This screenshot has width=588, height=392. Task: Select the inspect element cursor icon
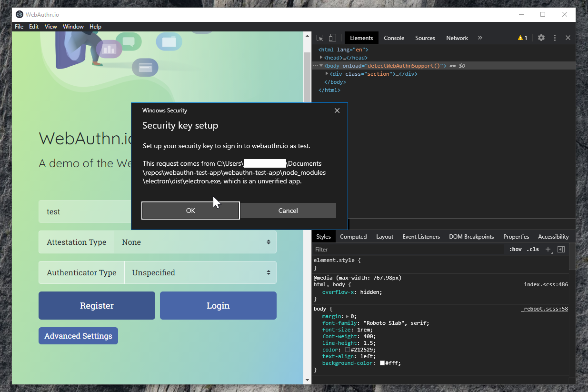319,38
